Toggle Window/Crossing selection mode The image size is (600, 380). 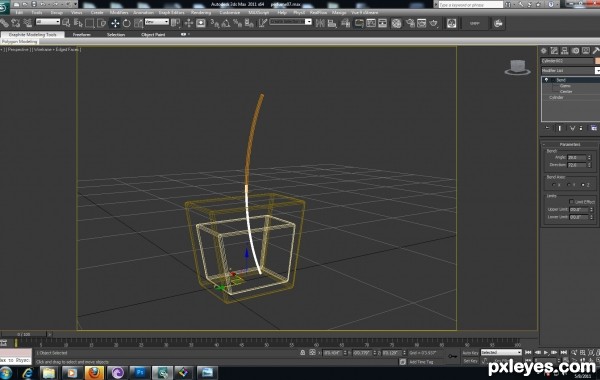[101, 23]
